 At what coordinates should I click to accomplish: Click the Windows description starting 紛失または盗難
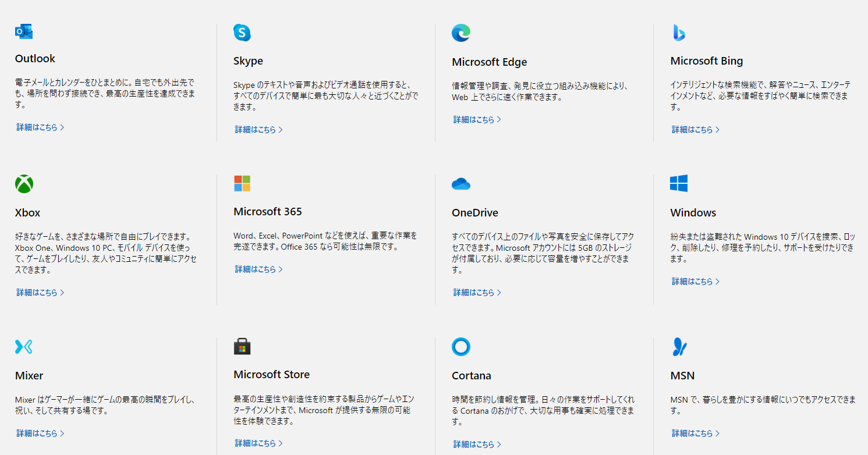763,248
